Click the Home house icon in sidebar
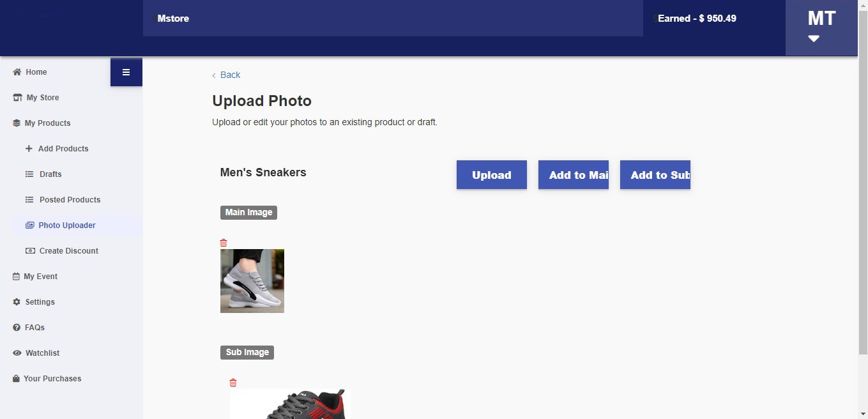 (x=17, y=72)
